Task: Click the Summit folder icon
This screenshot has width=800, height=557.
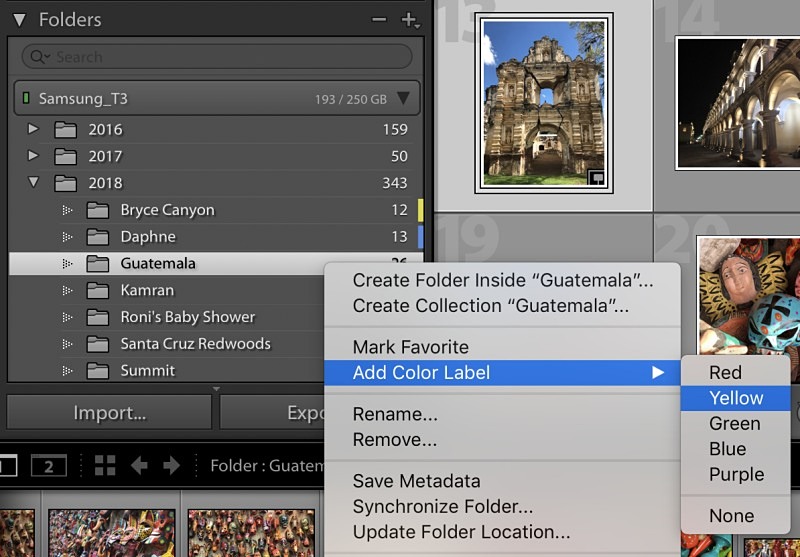Action: (x=97, y=371)
